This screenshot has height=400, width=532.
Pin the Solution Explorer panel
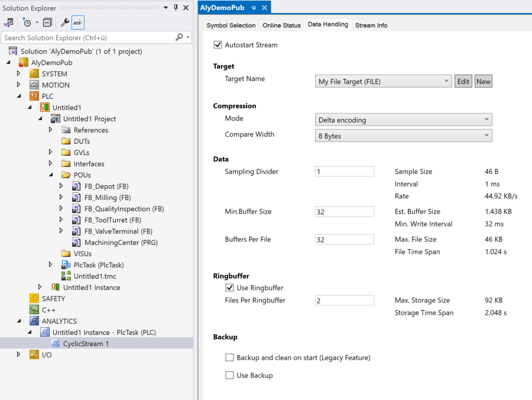pyautogui.click(x=175, y=8)
